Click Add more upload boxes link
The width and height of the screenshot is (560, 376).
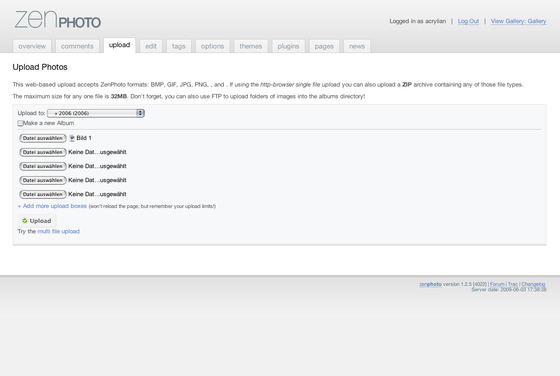pyautogui.click(x=52, y=206)
